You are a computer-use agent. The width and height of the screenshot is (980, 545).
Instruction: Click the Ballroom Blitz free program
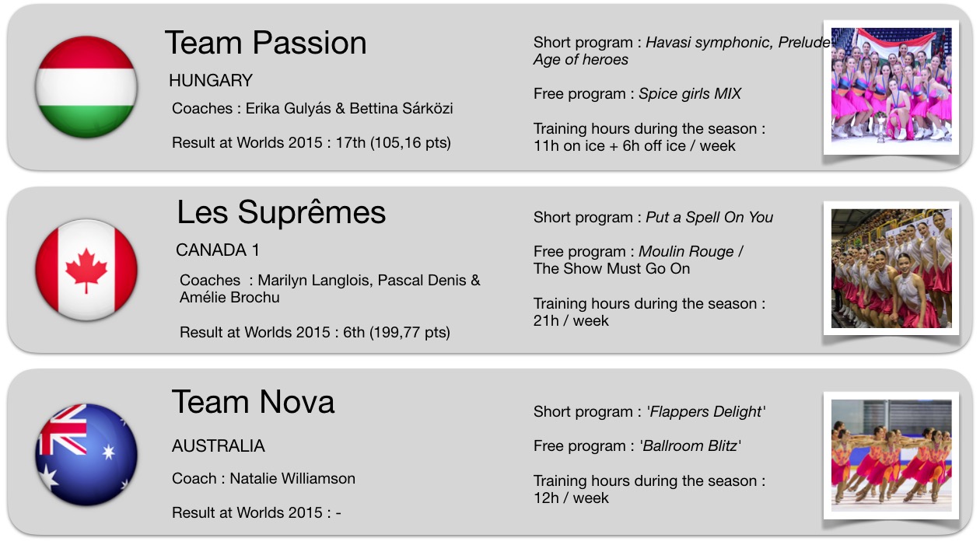690,446
